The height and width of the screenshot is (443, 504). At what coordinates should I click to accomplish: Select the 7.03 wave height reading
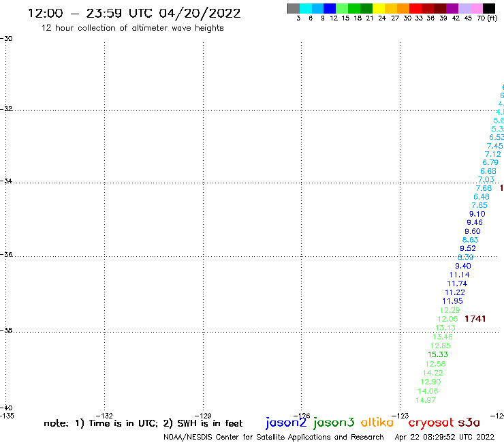[486, 179]
